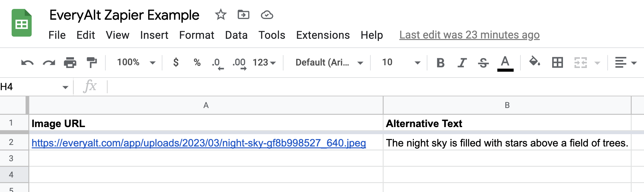Follow the everyalt.com night-sky image link
The height and width of the screenshot is (192, 644).
click(x=199, y=143)
